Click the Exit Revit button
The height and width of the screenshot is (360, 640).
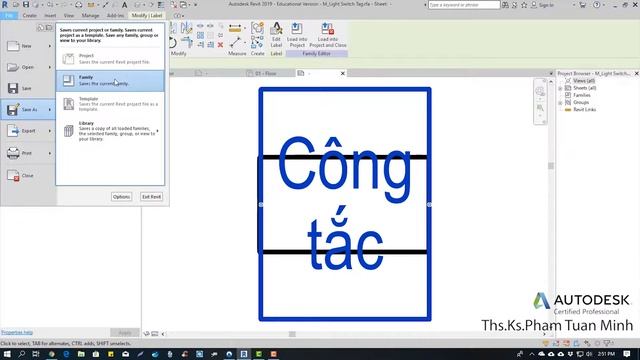click(x=151, y=197)
